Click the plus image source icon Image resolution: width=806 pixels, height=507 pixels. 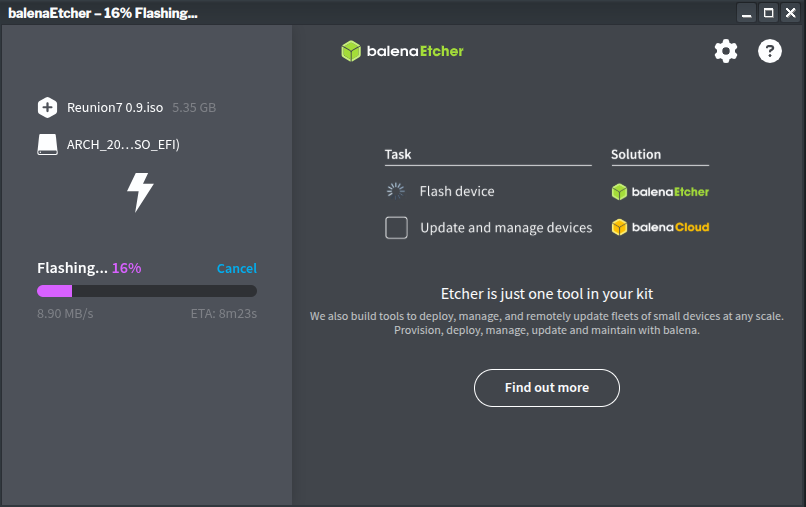(x=47, y=107)
